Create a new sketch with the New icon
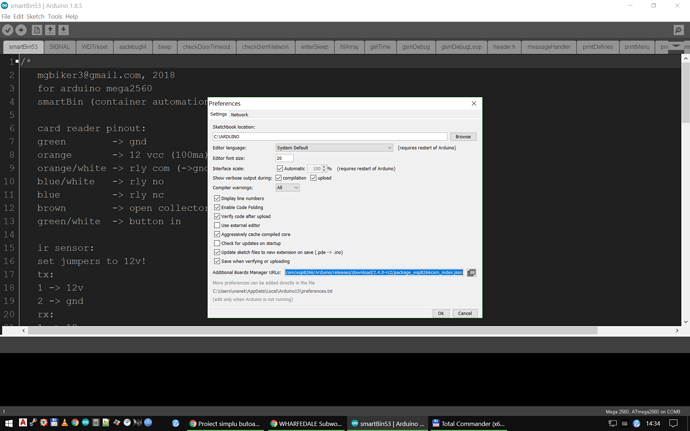Image resolution: width=690 pixels, height=431 pixels. tap(37, 30)
